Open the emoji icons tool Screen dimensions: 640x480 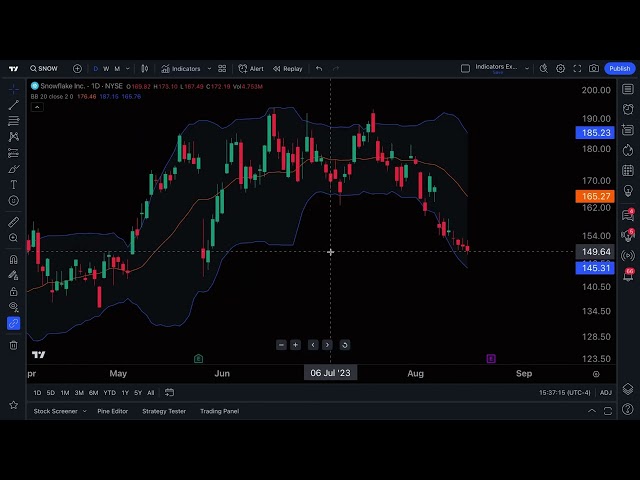pyautogui.click(x=13, y=200)
